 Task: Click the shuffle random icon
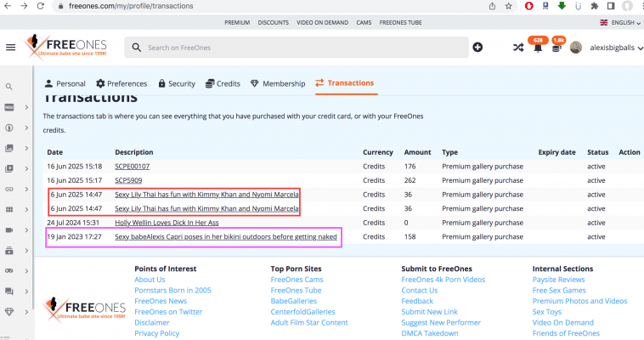coord(518,48)
